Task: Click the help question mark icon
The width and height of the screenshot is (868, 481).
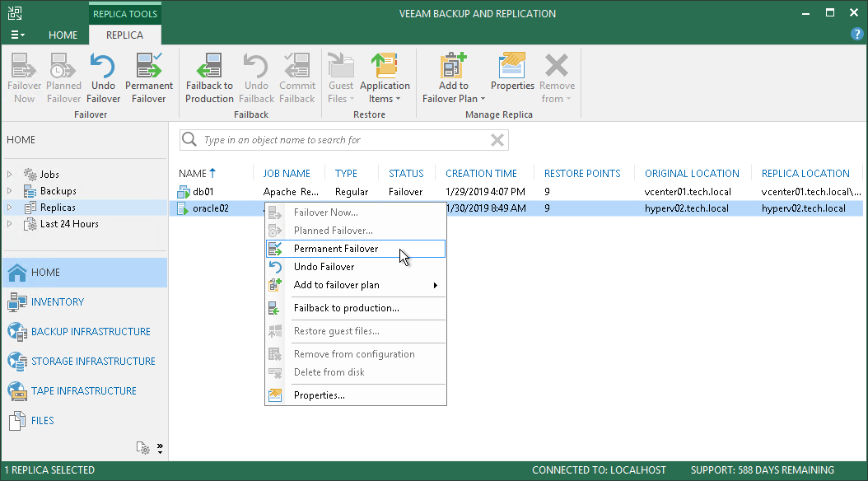Action: coord(856,34)
